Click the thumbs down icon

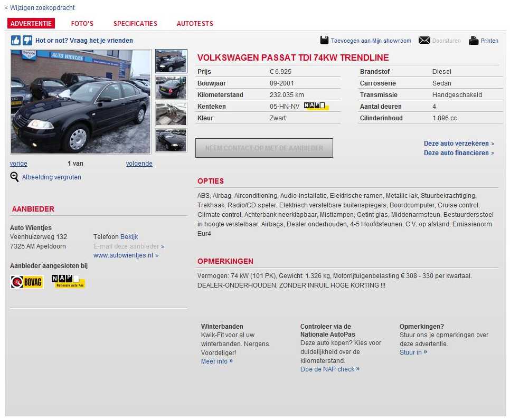click(27, 40)
